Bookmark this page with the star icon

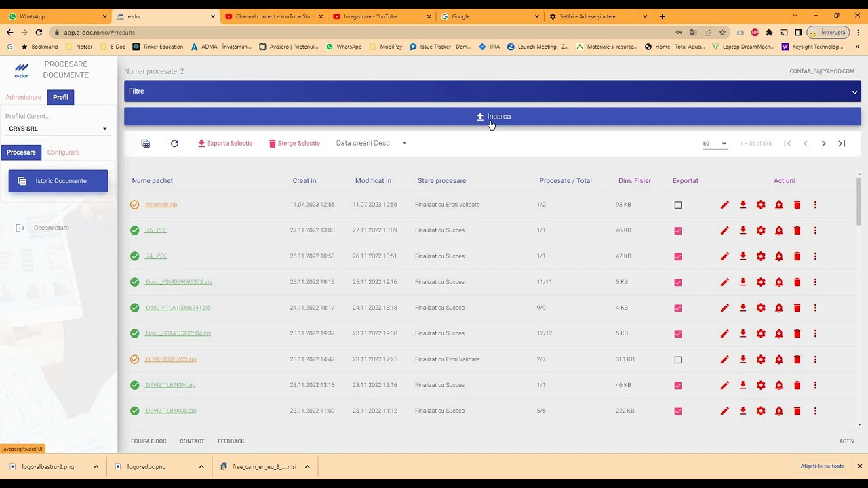[x=722, y=32]
